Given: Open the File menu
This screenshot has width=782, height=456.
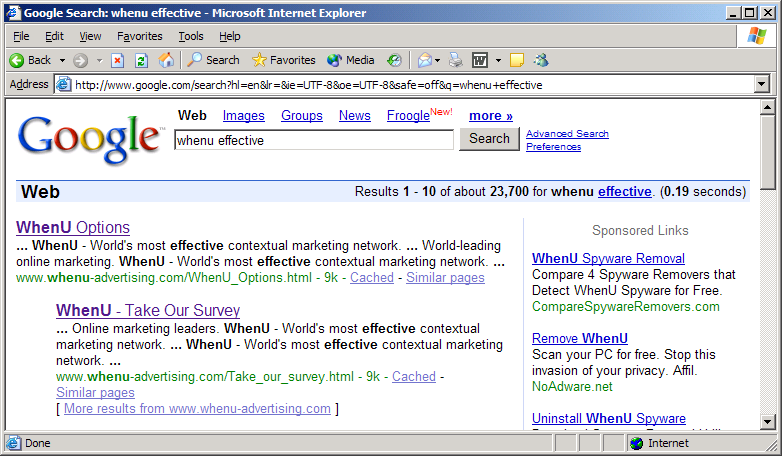Looking at the screenshot, I should click(21, 36).
